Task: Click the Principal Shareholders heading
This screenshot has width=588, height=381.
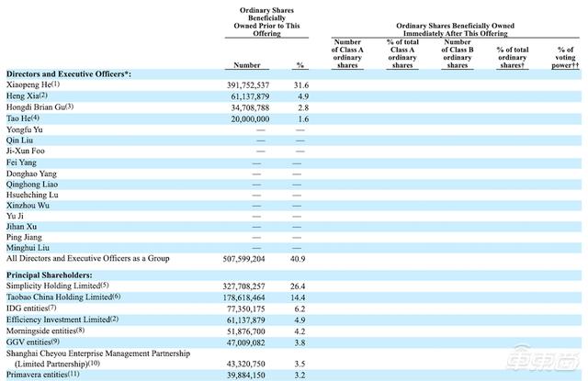Action: (49, 275)
